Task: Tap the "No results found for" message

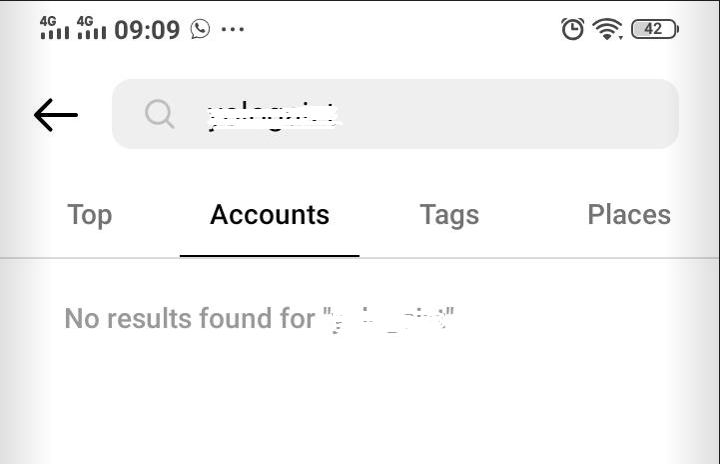Action: [x=190, y=319]
